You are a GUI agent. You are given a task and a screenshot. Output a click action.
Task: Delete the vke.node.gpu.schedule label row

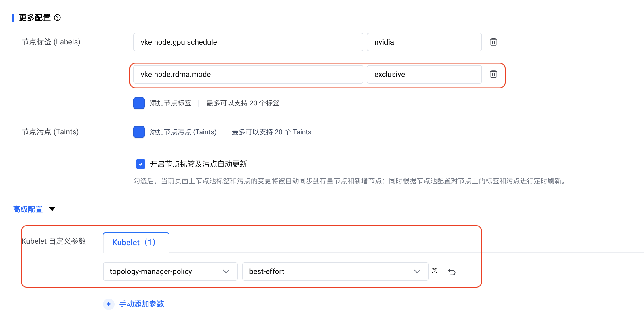pyautogui.click(x=493, y=42)
